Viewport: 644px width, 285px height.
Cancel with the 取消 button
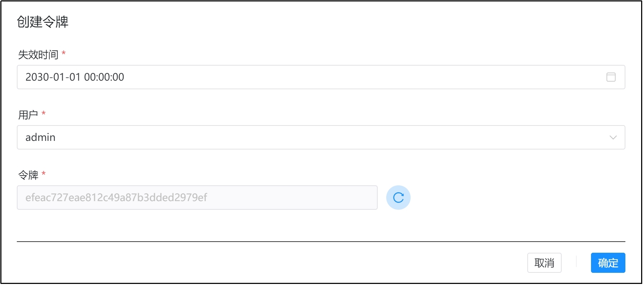[x=544, y=263]
